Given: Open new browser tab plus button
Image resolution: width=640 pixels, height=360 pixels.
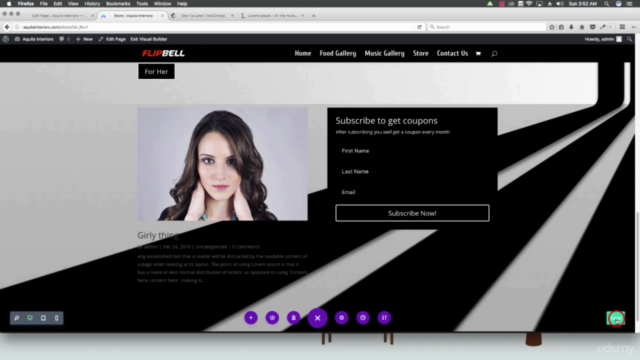Looking at the screenshot, I should click(313, 16).
